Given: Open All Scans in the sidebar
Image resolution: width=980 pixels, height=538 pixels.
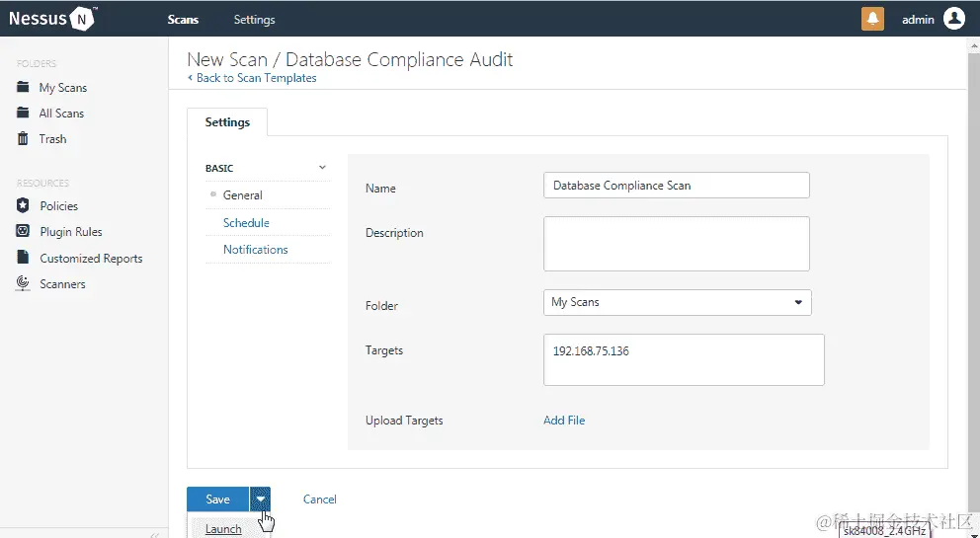Looking at the screenshot, I should click(61, 114).
